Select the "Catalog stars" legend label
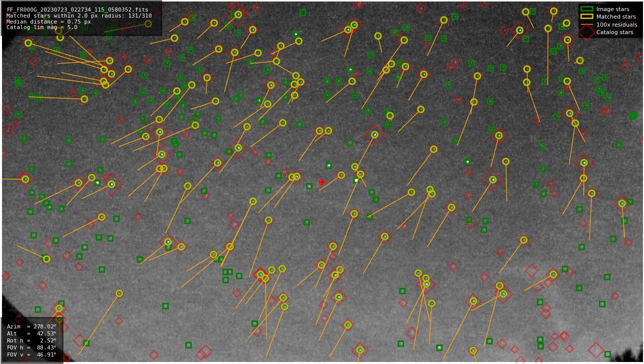 (x=614, y=32)
